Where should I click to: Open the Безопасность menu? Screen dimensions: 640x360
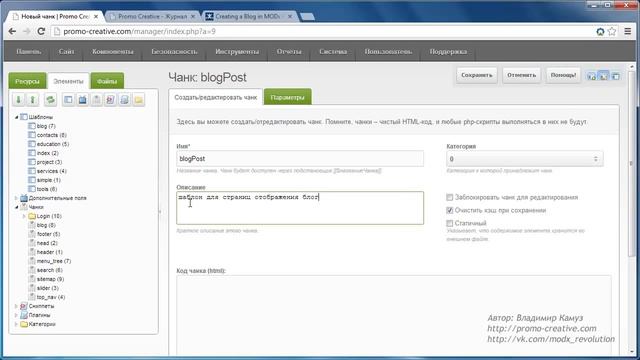click(x=174, y=51)
